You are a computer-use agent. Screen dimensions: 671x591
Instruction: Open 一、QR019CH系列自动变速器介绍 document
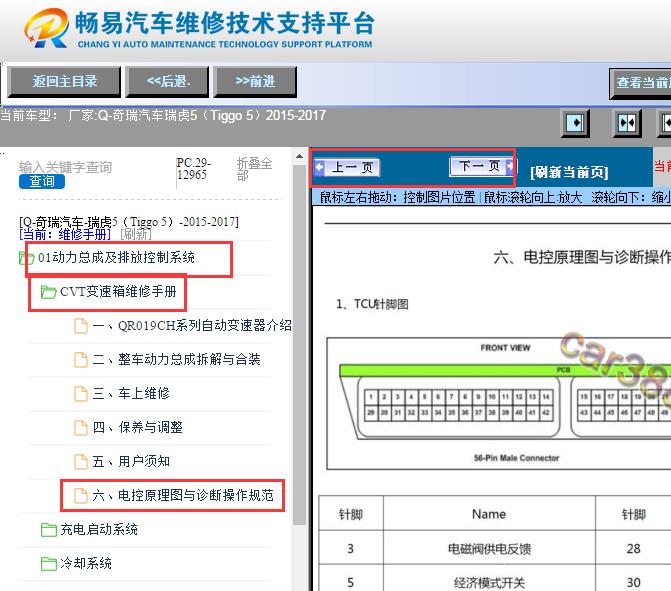[192, 326]
